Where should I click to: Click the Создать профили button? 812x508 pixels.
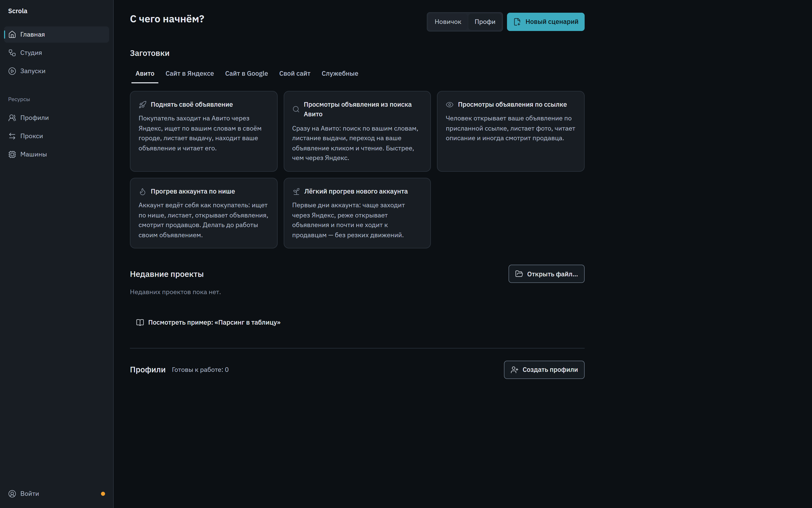(544, 370)
